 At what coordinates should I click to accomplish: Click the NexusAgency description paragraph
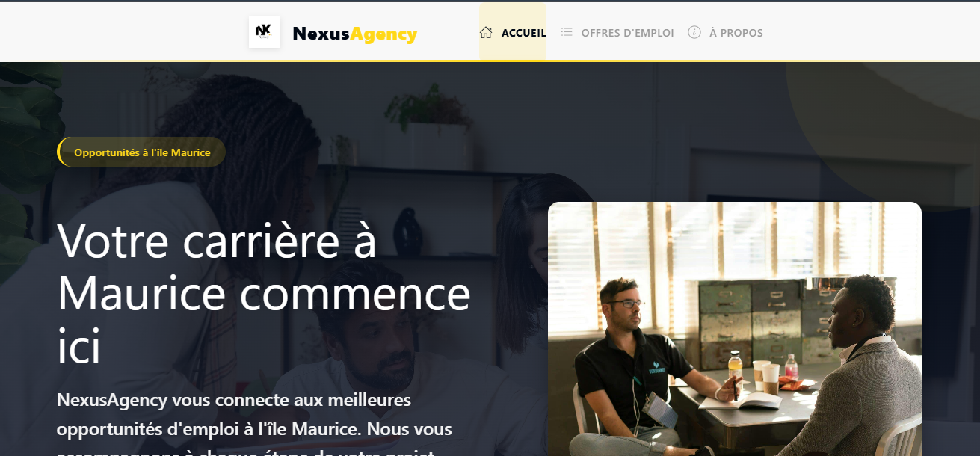[254, 422]
